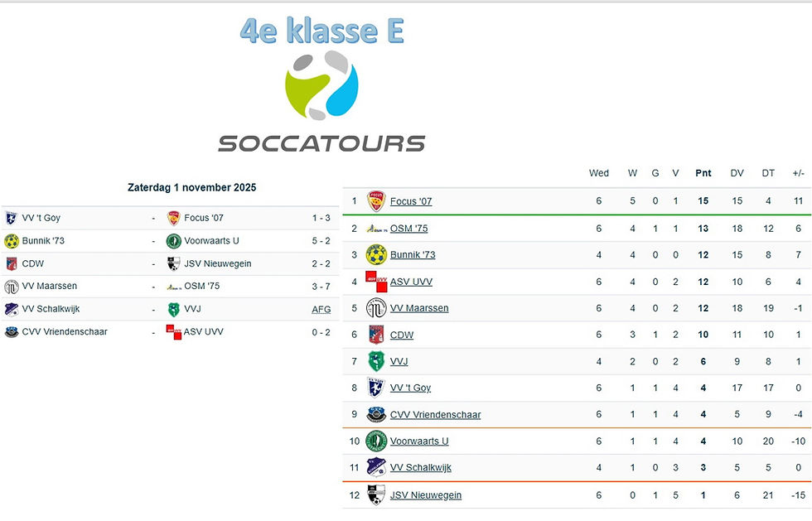This screenshot has height=521, width=812.
Task: Open the OSM '75 team link
Action: pos(408,229)
